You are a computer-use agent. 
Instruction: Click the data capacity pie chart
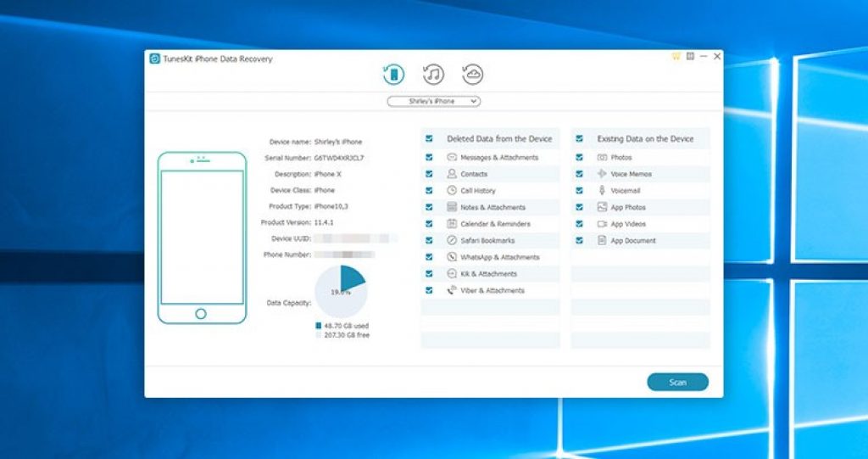(341, 292)
